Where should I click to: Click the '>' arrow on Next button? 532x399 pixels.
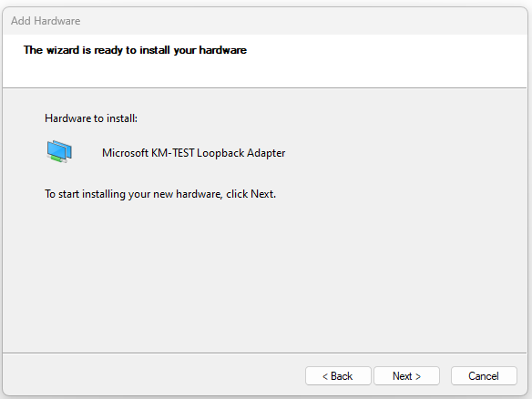(x=418, y=376)
